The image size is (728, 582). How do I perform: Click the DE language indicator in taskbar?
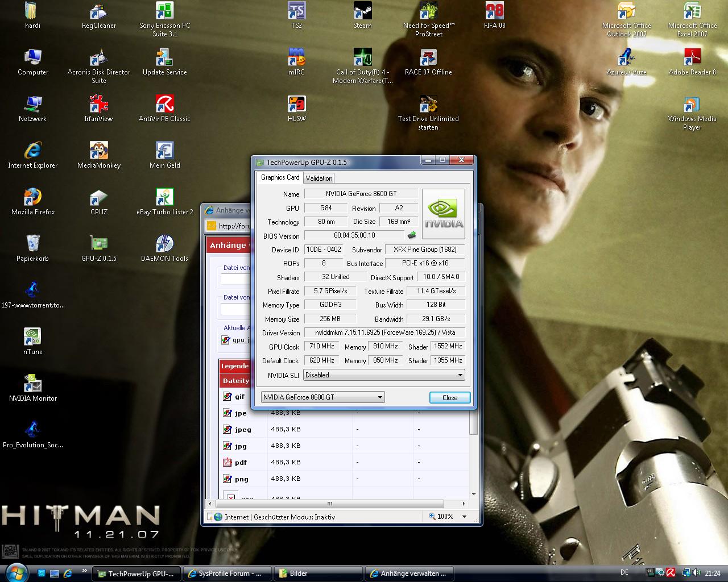[x=624, y=573]
